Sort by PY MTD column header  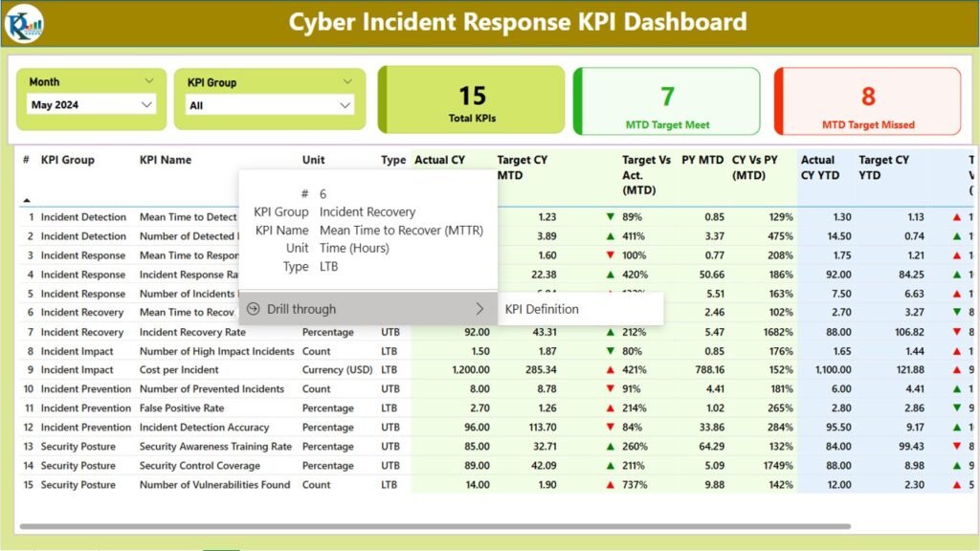[702, 160]
